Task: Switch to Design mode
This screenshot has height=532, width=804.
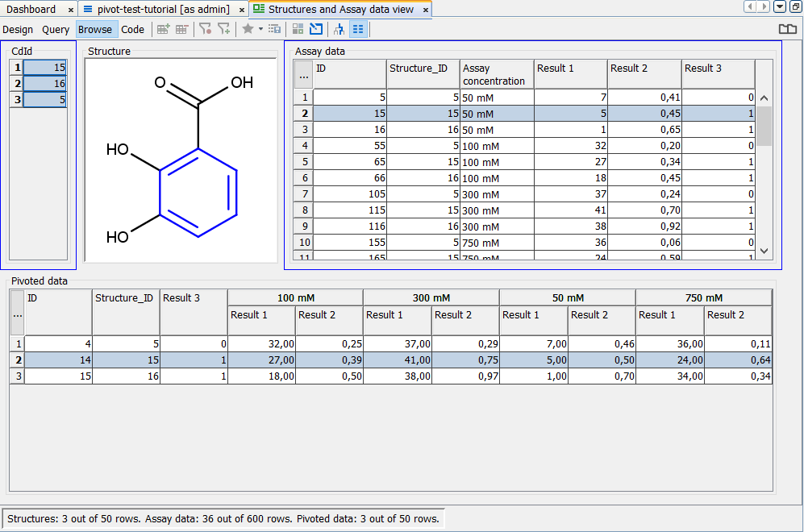Action: click(x=18, y=30)
